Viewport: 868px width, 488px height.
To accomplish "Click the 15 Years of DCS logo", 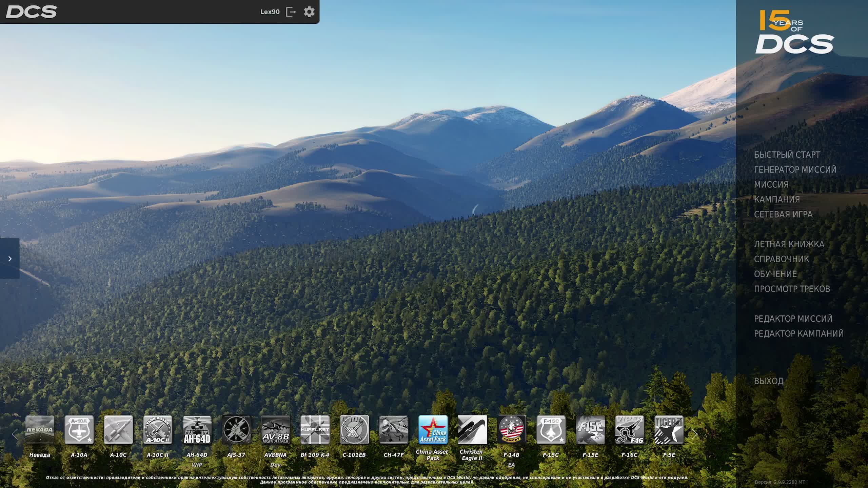I will [x=794, y=32].
